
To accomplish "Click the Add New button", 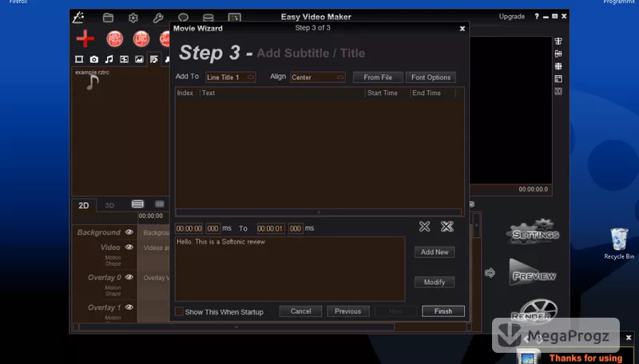I will click(x=435, y=252).
